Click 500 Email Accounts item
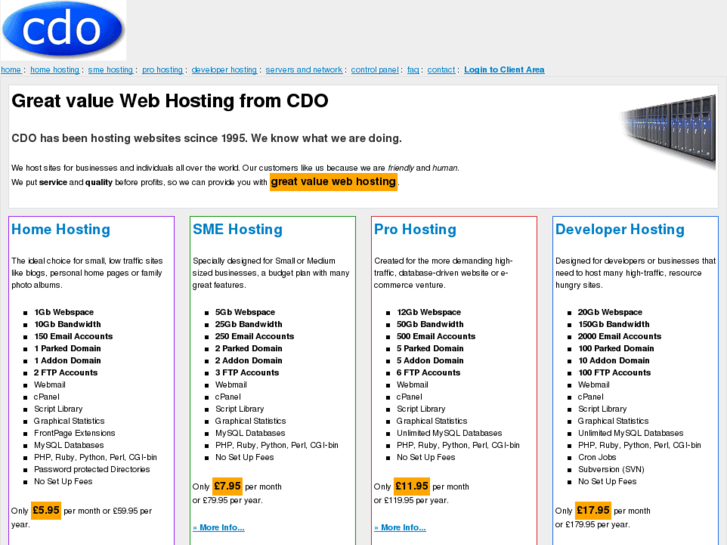The width and height of the screenshot is (727, 545). 436,336
